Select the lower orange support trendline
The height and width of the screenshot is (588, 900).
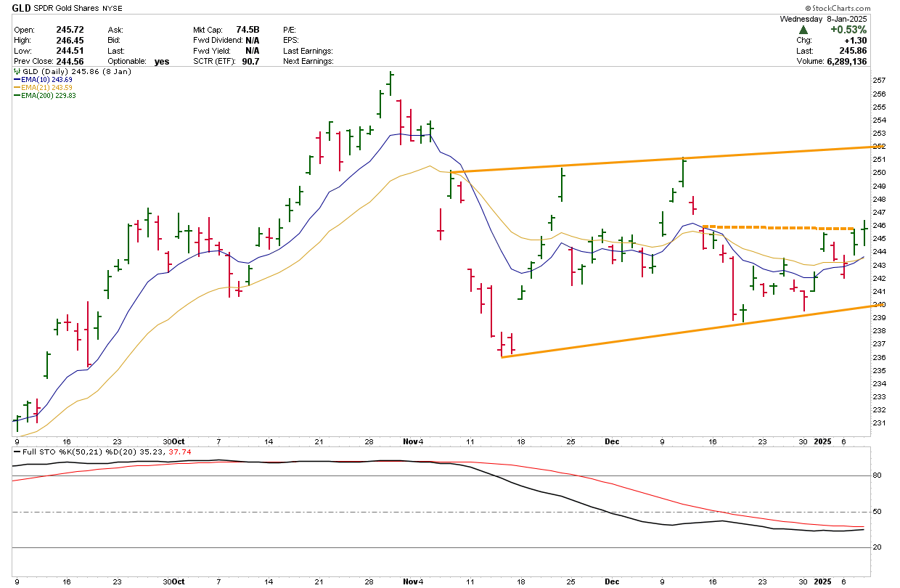click(x=653, y=335)
